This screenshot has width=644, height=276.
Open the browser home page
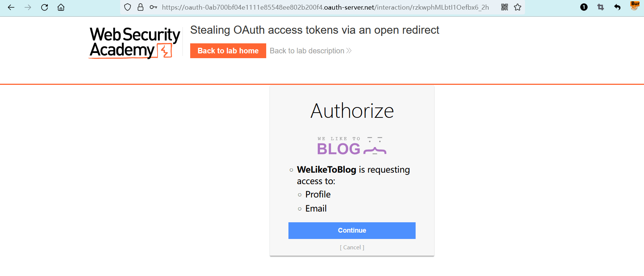click(61, 7)
